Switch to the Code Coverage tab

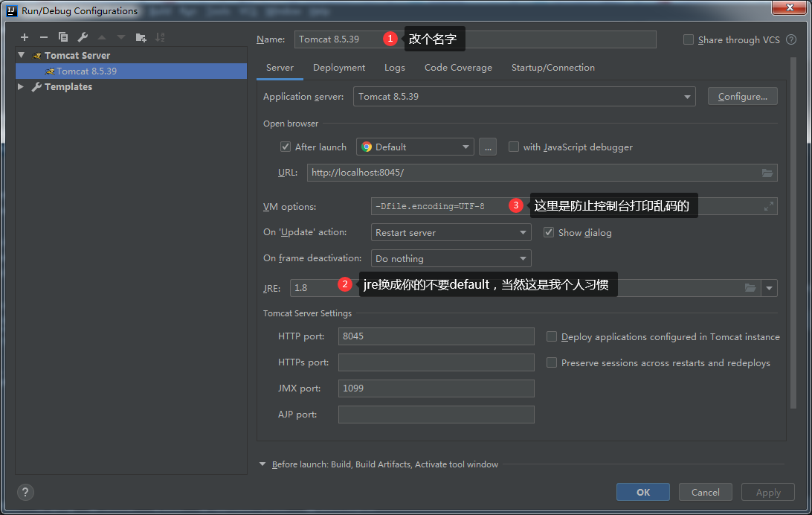[458, 68]
